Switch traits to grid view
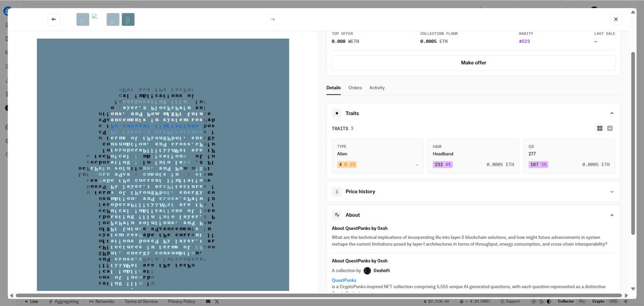The image size is (644, 306). click(600, 128)
